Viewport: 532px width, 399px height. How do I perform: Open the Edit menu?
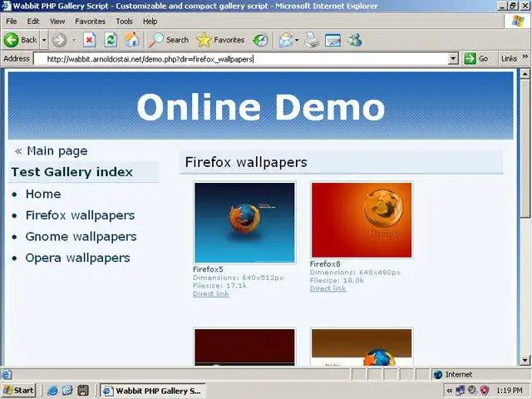33,22
